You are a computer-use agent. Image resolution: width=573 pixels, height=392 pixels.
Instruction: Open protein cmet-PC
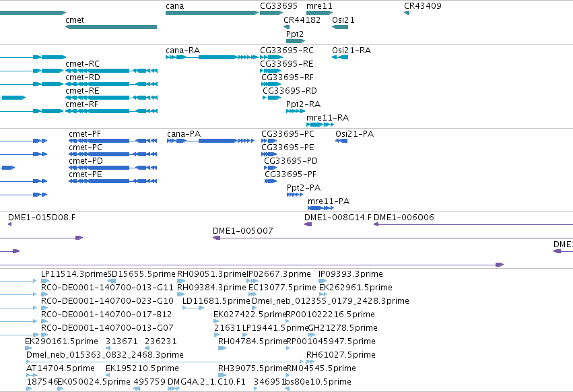point(113,155)
